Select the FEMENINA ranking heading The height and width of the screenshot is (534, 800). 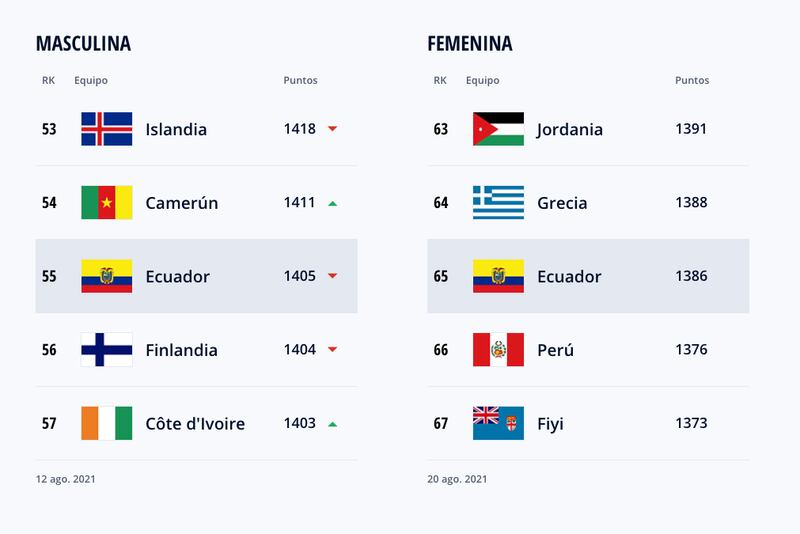(470, 44)
